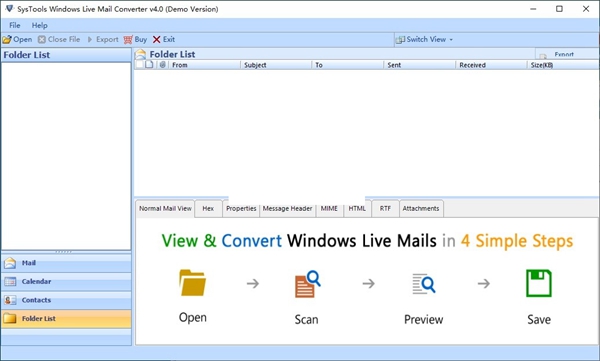The width and height of the screenshot is (600, 361).
Task: Select Contacts in the navigation pane
Action: pos(66,300)
